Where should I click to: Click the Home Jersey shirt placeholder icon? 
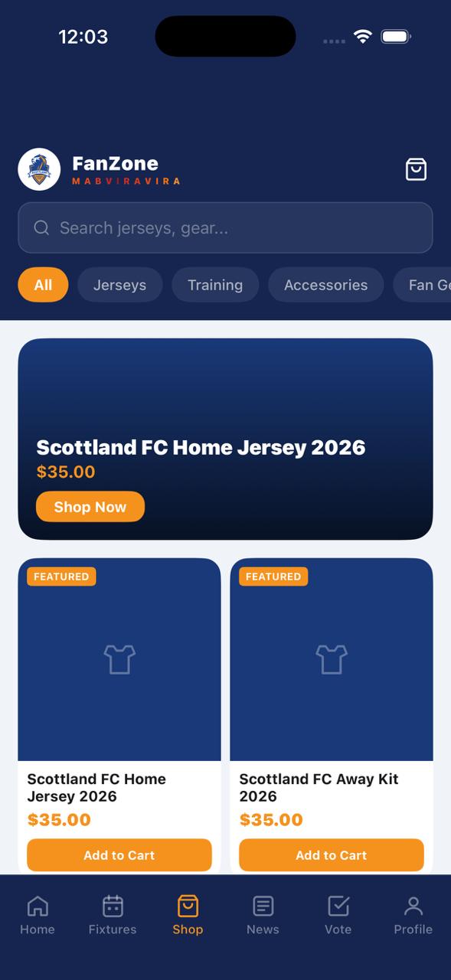pos(119,659)
